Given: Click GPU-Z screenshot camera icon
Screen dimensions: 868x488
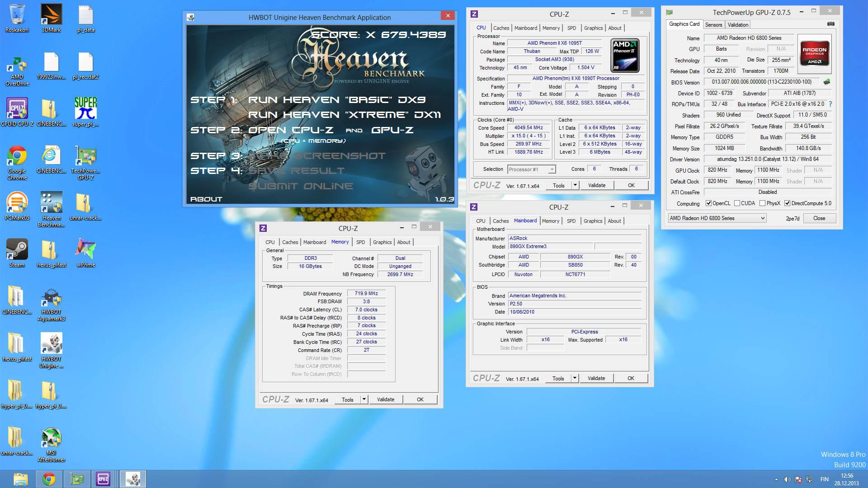Looking at the screenshot, I should (830, 24).
